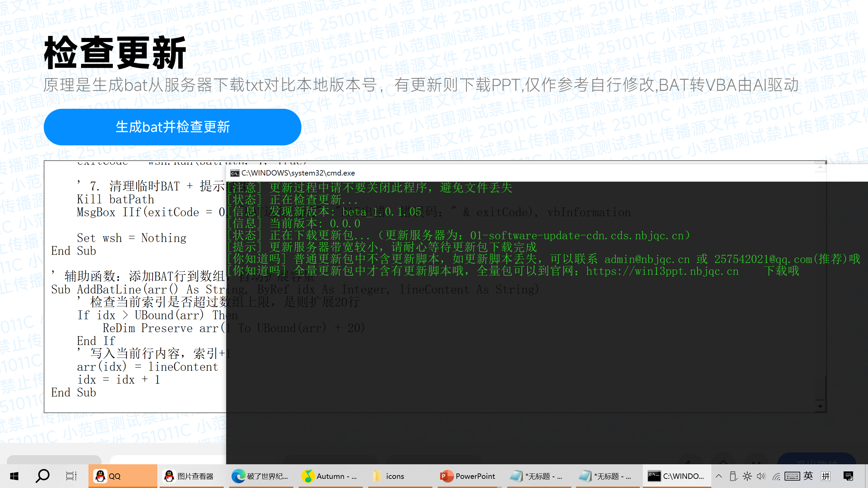The width and height of the screenshot is (868, 488).
Task: Open the 图片查看器 taskbar window
Action: (x=192, y=476)
